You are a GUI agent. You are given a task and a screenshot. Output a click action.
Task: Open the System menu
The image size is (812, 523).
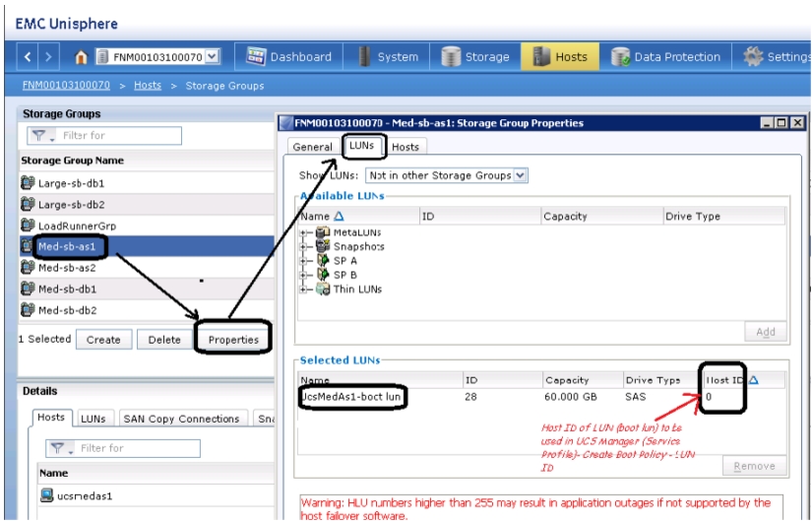(x=389, y=56)
